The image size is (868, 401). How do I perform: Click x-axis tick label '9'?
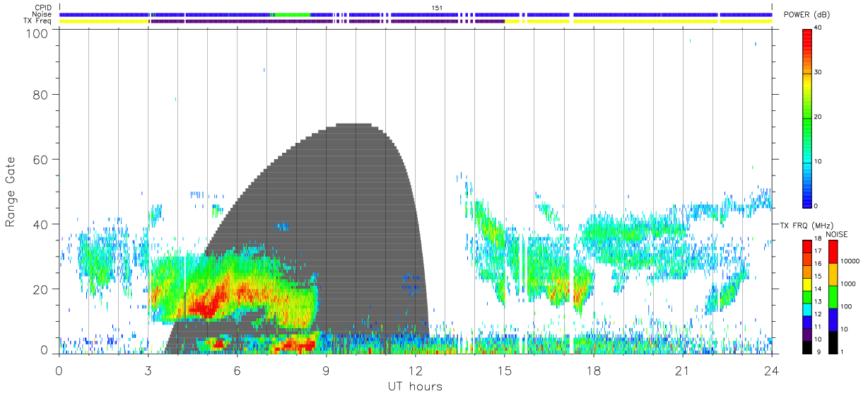click(x=326, y=370)
